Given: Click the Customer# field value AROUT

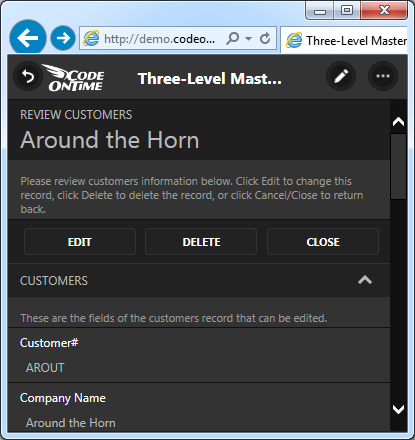Looking at the screenshot, I should click(x=45, y=368).
